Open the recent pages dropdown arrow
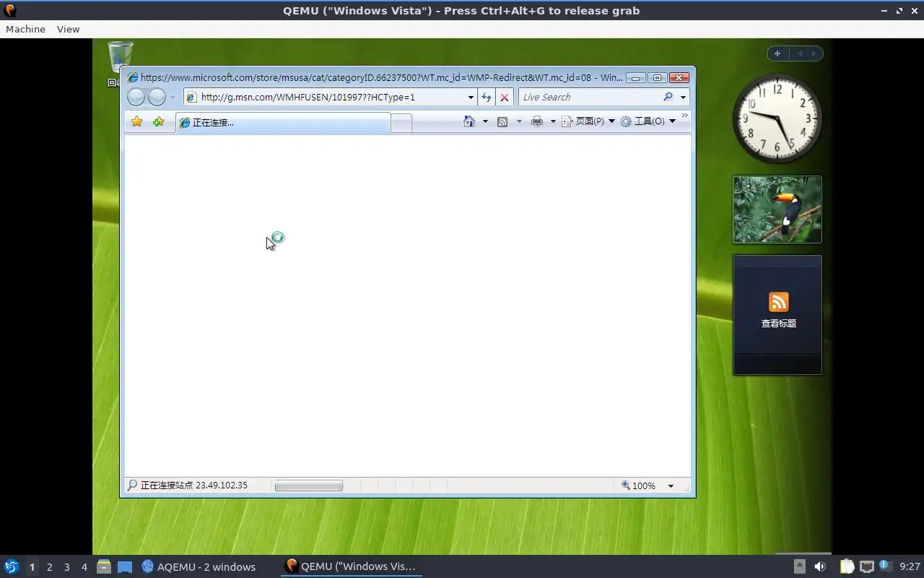 pyautogui.click(x=173, y=98)
